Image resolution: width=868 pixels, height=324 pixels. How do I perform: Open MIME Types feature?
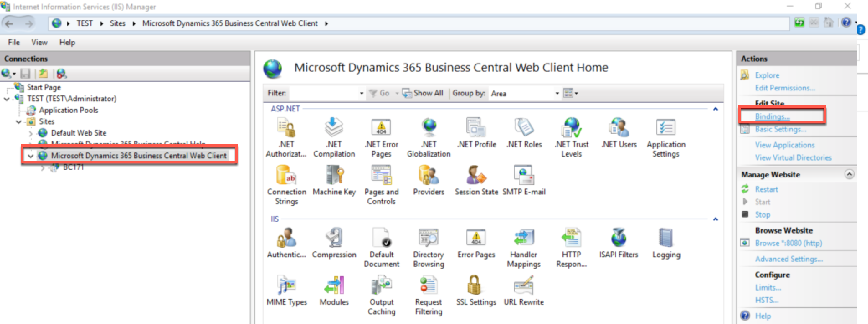(x=287, y=291)
